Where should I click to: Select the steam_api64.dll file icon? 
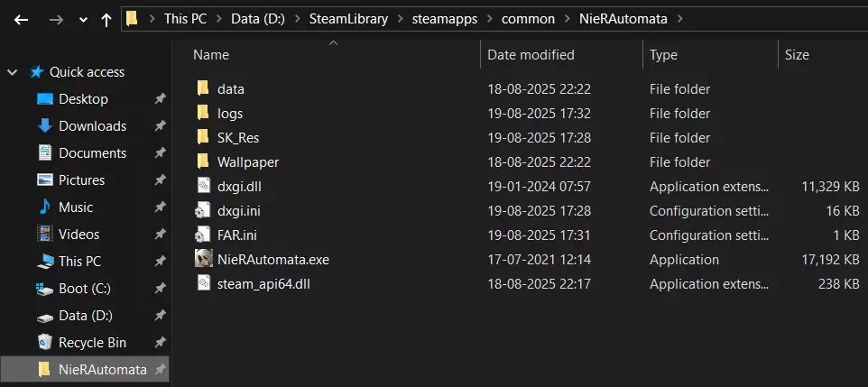point(203,283)
